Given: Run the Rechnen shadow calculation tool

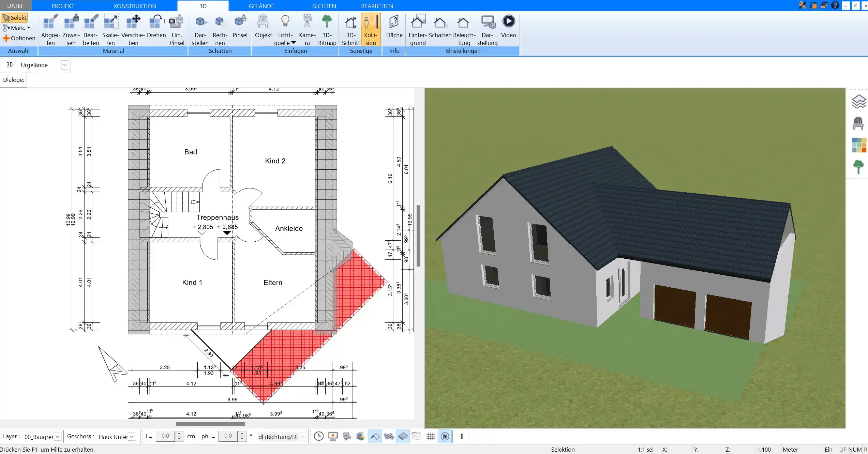Looking at the screenshot, I should pos(220,30).
